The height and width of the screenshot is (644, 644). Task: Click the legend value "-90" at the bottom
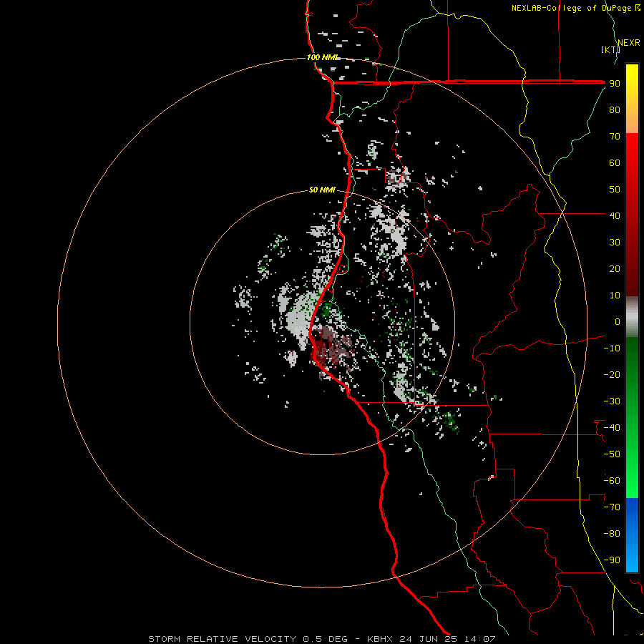tap(612, 560)
